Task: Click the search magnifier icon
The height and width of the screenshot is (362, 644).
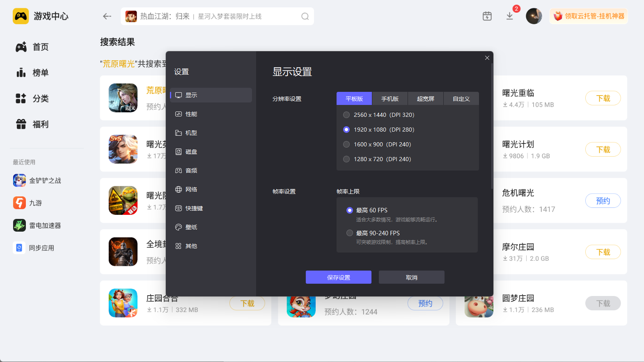Action: click(x=305, y=16)
